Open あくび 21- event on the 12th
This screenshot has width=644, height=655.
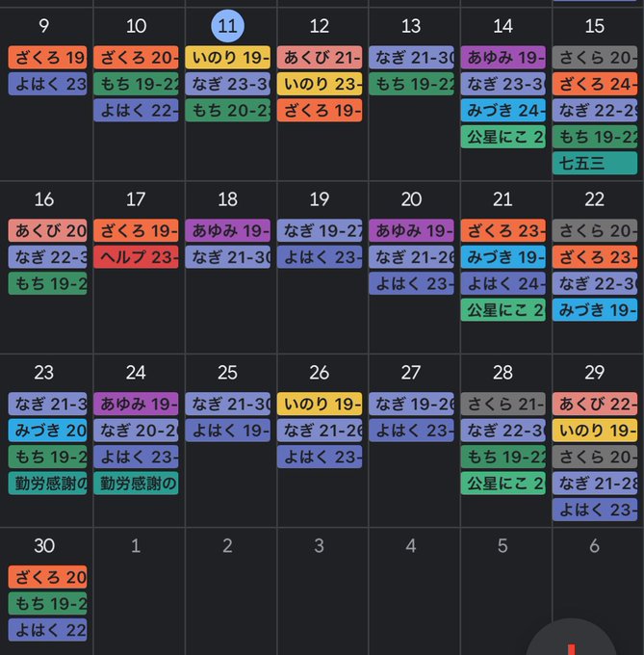pos(320,57)
